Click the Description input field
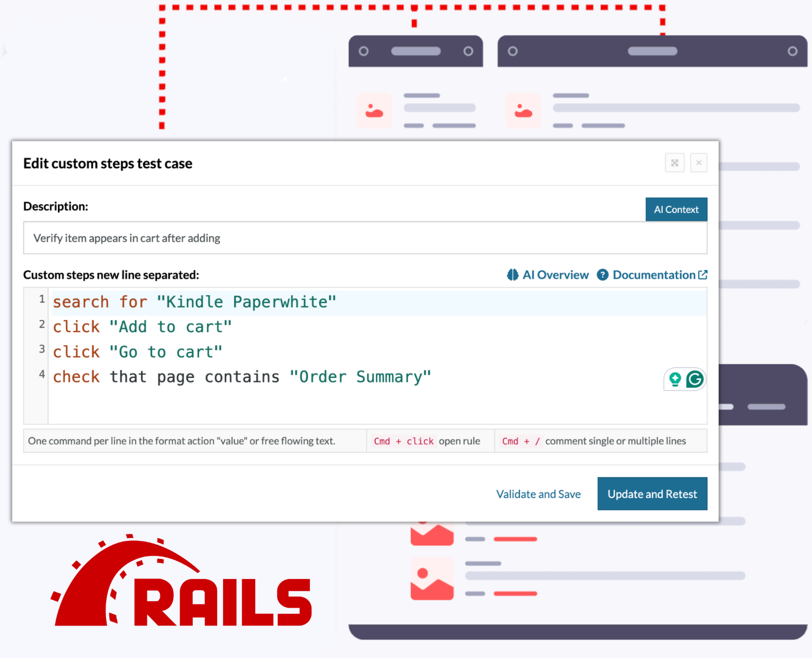 point(365,238)
